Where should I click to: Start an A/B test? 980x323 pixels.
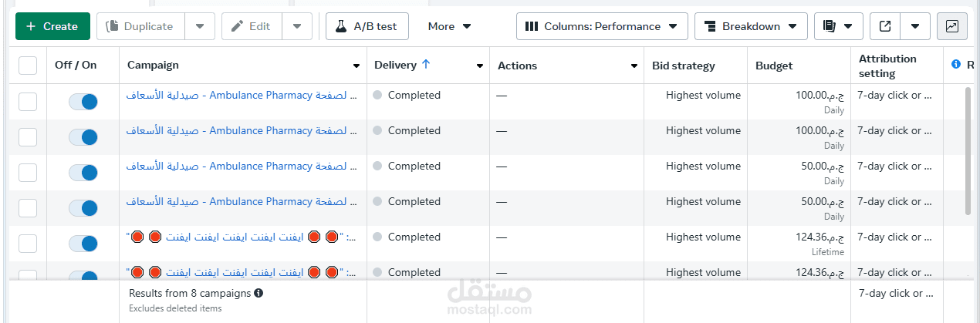[367, 26]
